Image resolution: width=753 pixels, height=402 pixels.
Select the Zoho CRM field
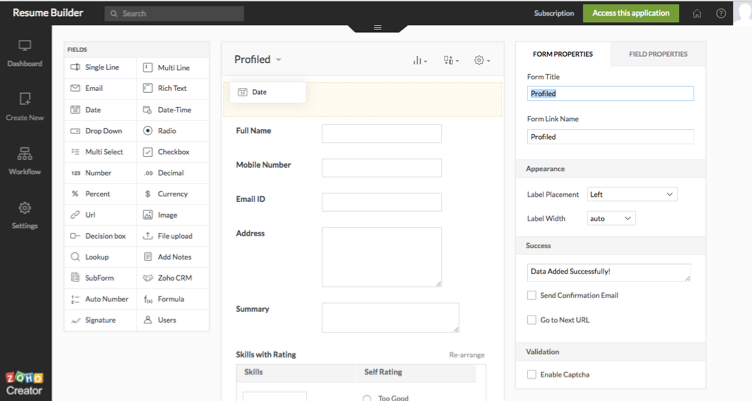point(173,278)
